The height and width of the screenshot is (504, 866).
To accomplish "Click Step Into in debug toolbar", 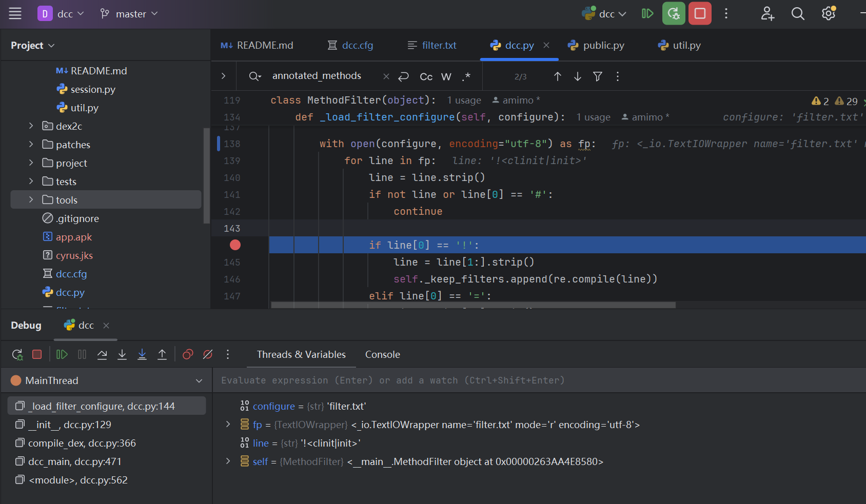I will coord(122,354).
